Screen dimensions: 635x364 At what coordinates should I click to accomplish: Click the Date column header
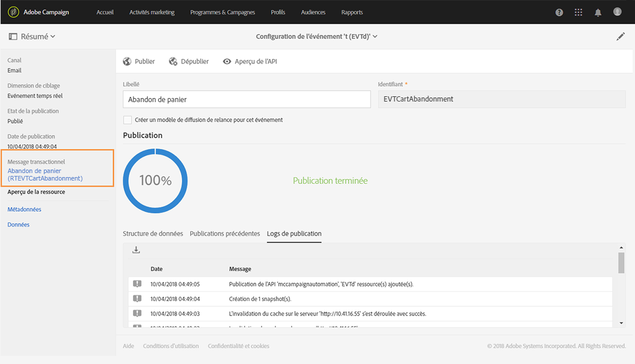(x=156, y=269)
